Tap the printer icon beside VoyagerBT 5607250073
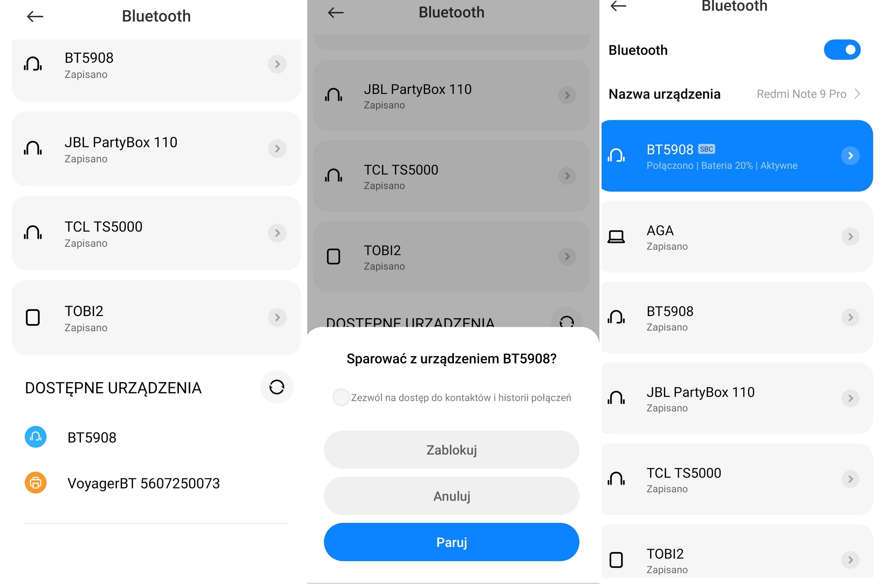The image size is (882, 588). pyautogui.click(x=35, y=483)
